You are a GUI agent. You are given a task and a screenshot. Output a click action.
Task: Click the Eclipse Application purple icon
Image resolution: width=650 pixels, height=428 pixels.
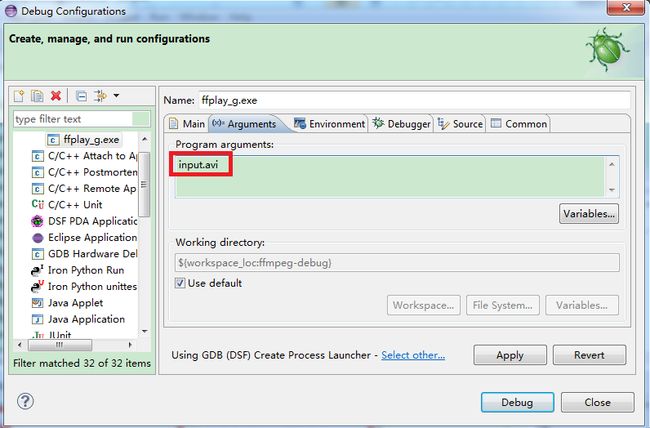[x=37, y=238]
